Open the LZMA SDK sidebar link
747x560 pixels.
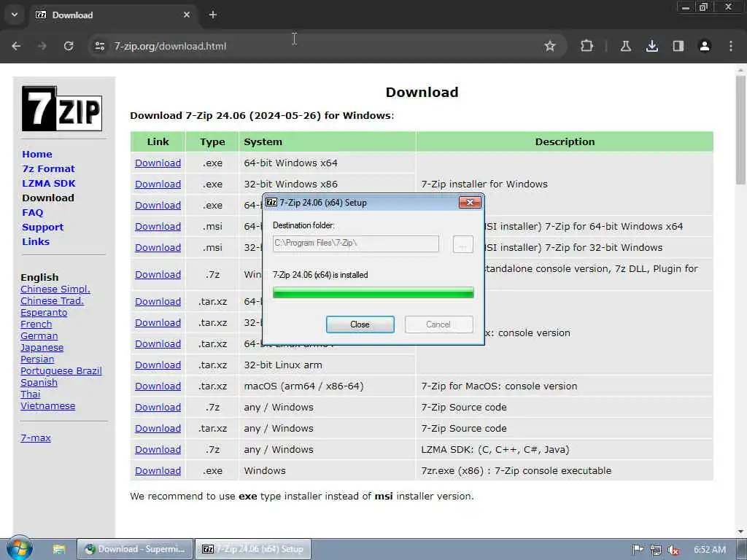tap(49, 183)
